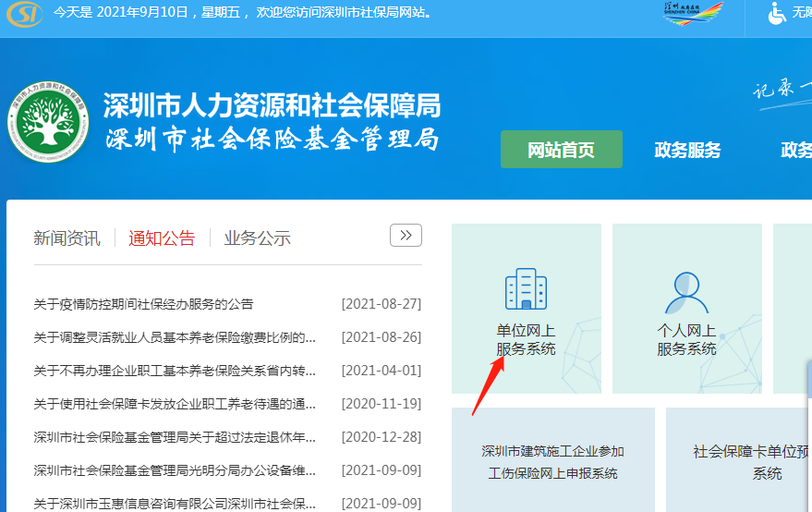Open notice 深圳市社会保险基金管理局关于超过法定退休年
The width and height of the screenshot is (812, 512).
click(x=175, y=437)
